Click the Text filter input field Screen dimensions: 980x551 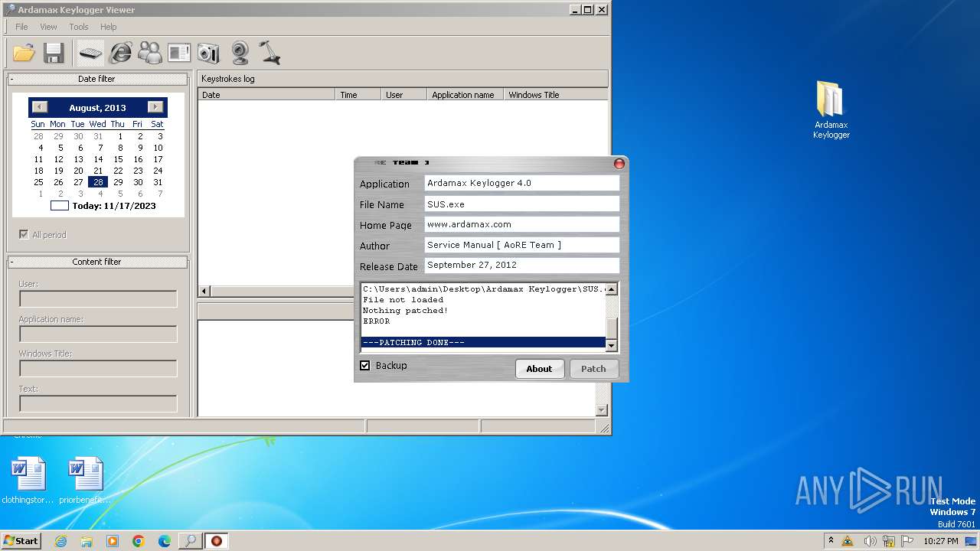98,403
